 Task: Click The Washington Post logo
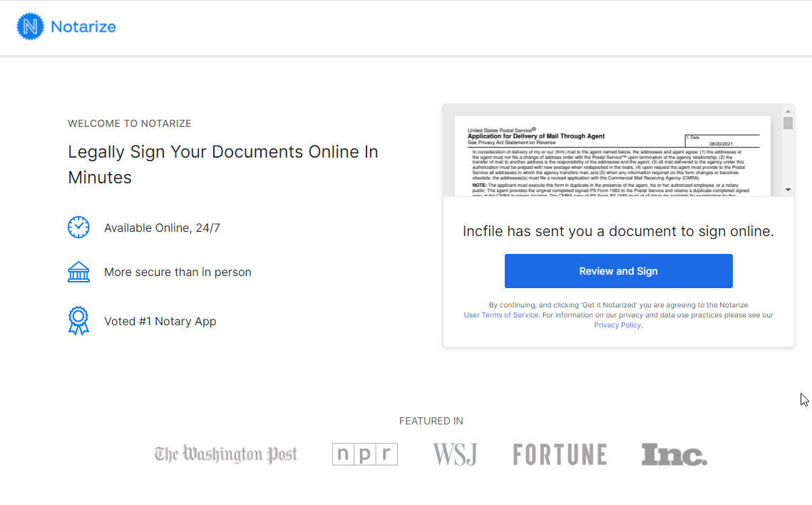point(226,454)
